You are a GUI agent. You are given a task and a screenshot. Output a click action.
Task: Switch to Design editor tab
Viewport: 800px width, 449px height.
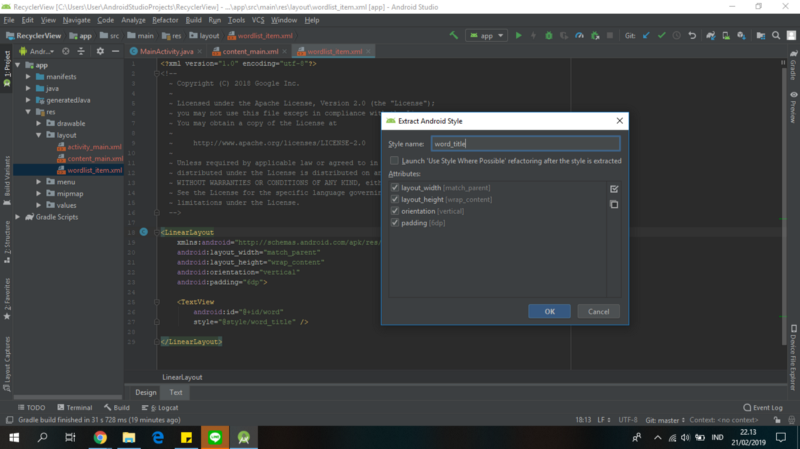[146, 392]
